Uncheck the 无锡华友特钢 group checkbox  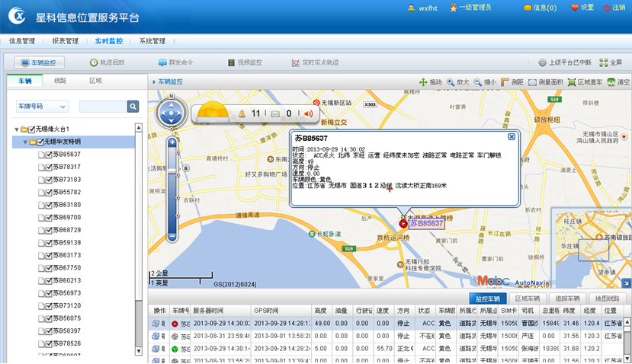point(38,142)
